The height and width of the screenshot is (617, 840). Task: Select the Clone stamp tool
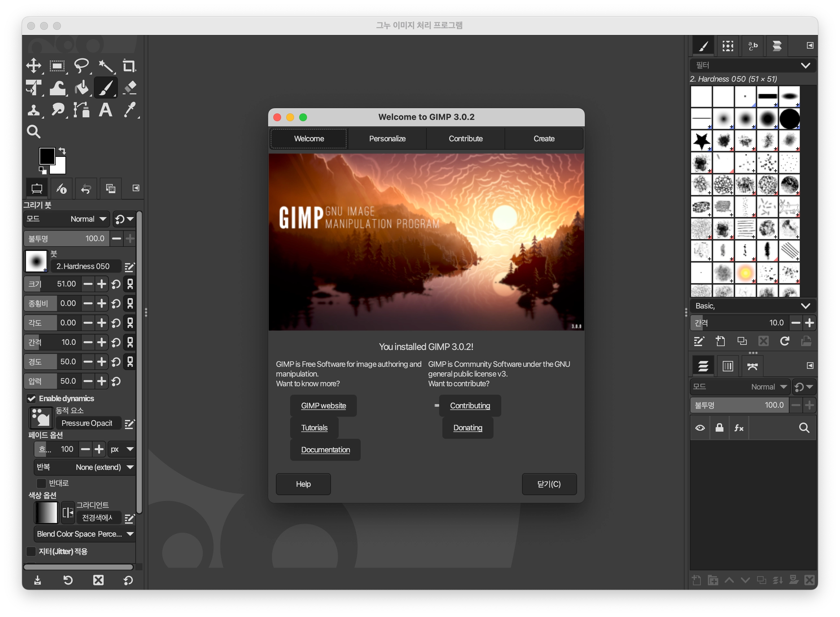(x=34, y=110)
